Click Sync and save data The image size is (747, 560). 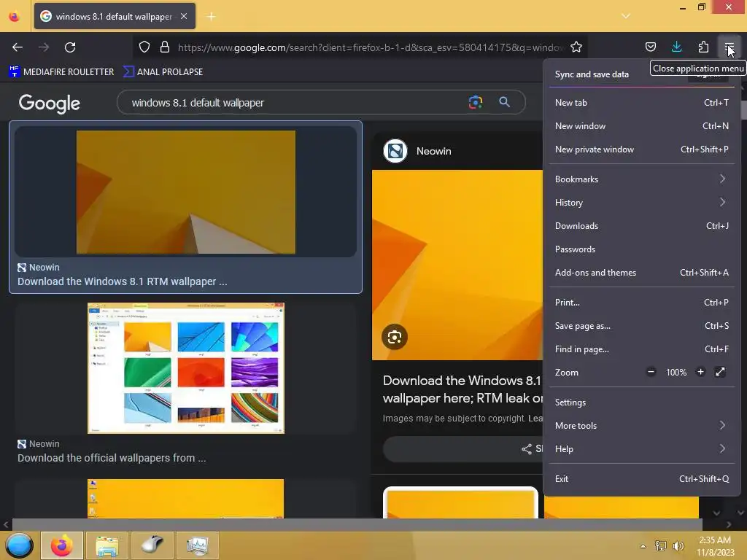coord(592,74)
